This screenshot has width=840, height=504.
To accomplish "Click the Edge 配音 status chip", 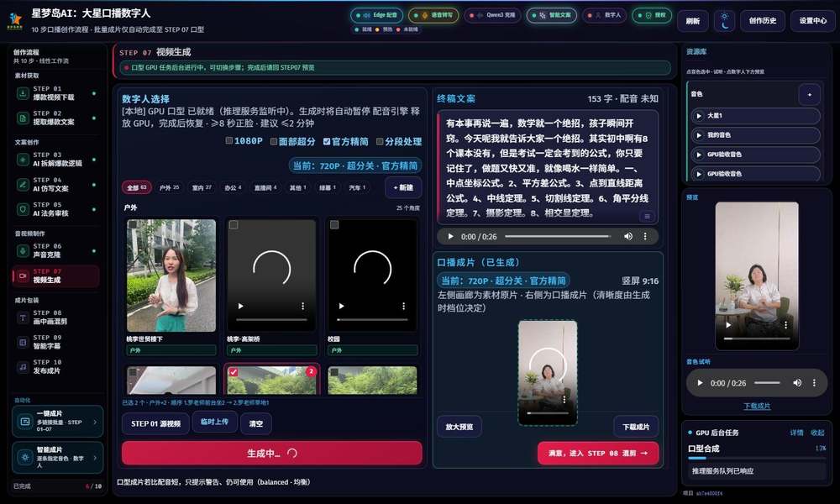I will [376, 15].
